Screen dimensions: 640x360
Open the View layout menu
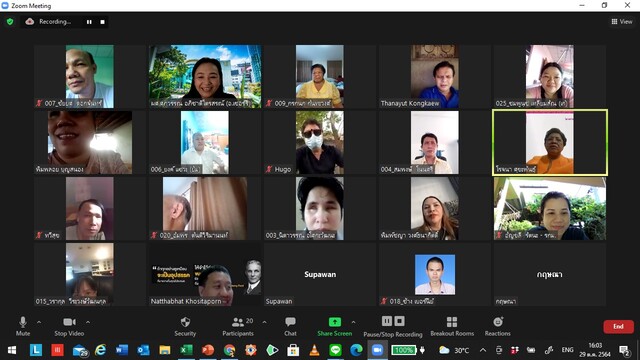tap(622, 22)
